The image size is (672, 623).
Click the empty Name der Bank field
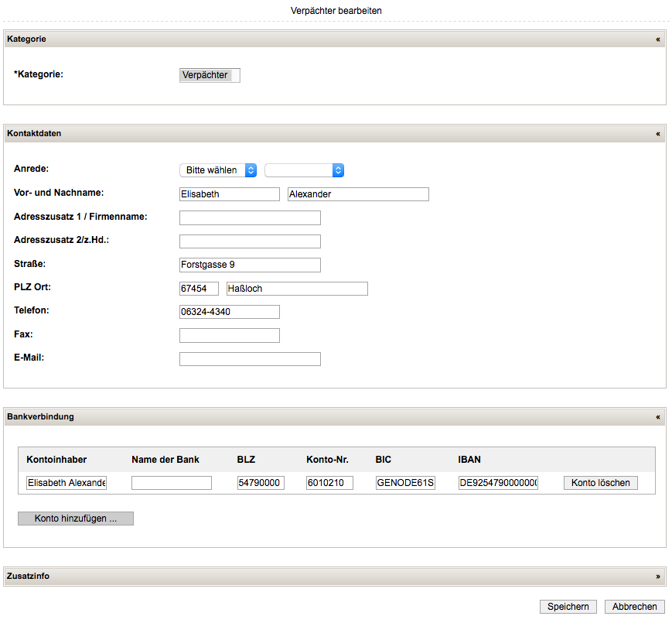point(171,483)
